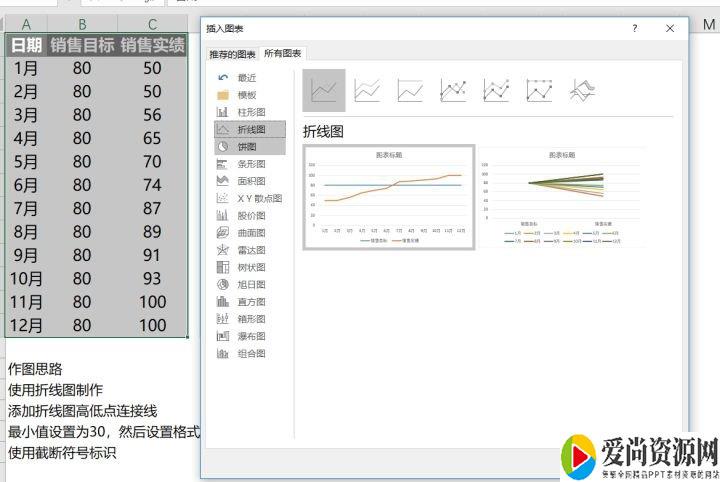Select the right line chart preview thumbnail
The height and width of the screenshot is (482, 720).
[560, 197]
